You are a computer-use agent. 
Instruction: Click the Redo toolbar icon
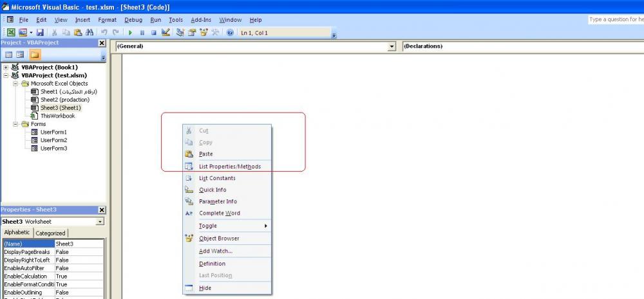pyautogui.click(x=116, y=32)
